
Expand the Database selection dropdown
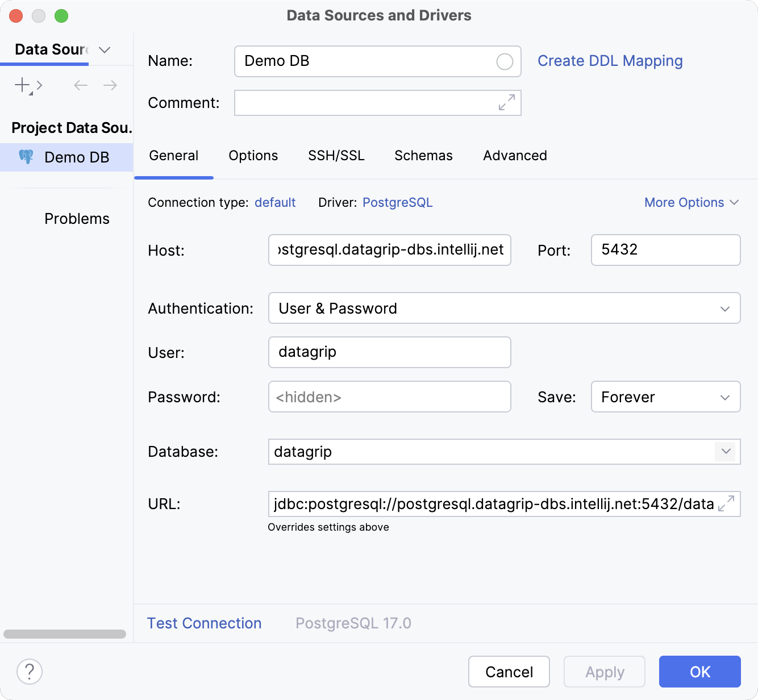coord(724,452)
